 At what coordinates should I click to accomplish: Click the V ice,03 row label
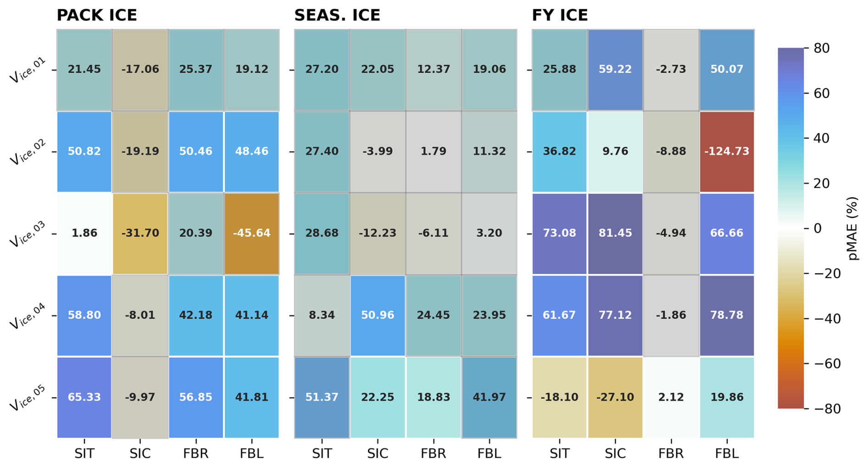click(x=28, y=234)
